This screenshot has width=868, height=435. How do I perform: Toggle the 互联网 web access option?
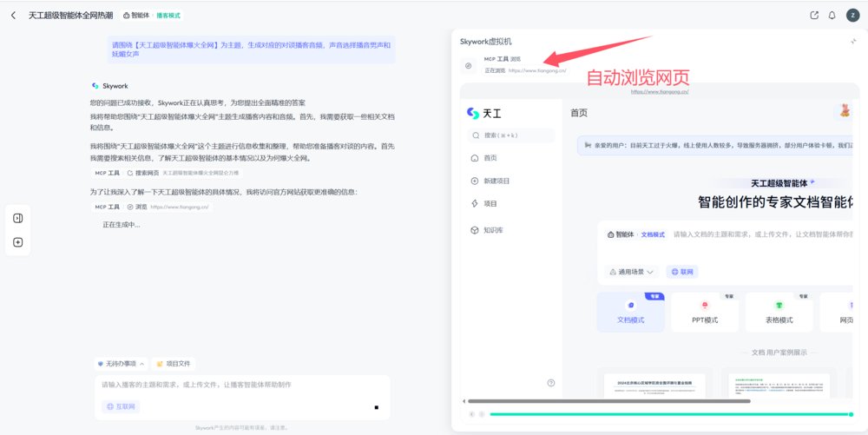click(x=121, y=406)
